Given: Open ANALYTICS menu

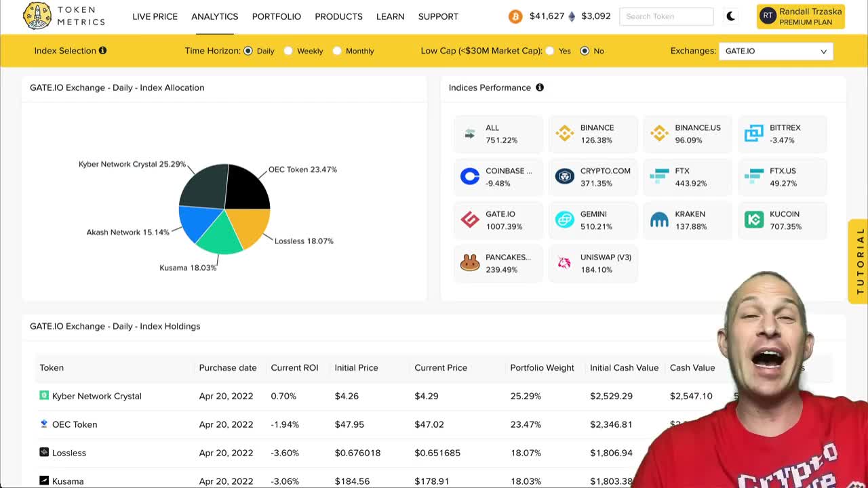Looking at the screenshot, I should 214,16.
